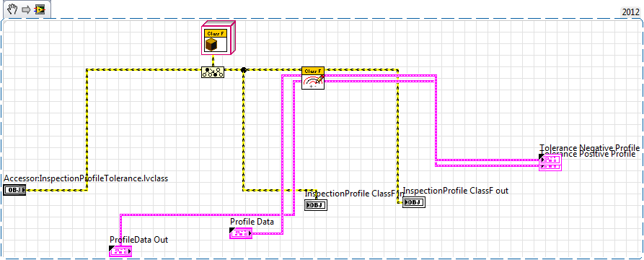The image size is (644, 260).
Task: Click the Profile Data cluster terminal
Action: tap(241, 233)
